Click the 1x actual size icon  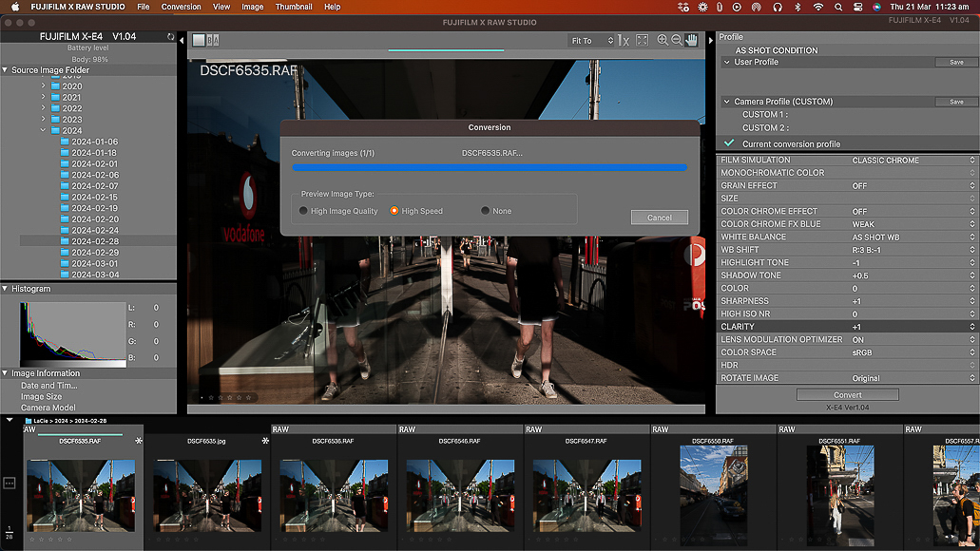pos(624,41)
